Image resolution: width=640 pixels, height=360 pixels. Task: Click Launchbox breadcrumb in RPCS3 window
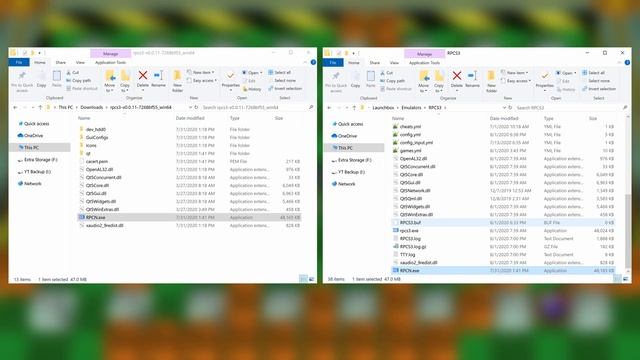pyautogui.click(x=383, y=108)
